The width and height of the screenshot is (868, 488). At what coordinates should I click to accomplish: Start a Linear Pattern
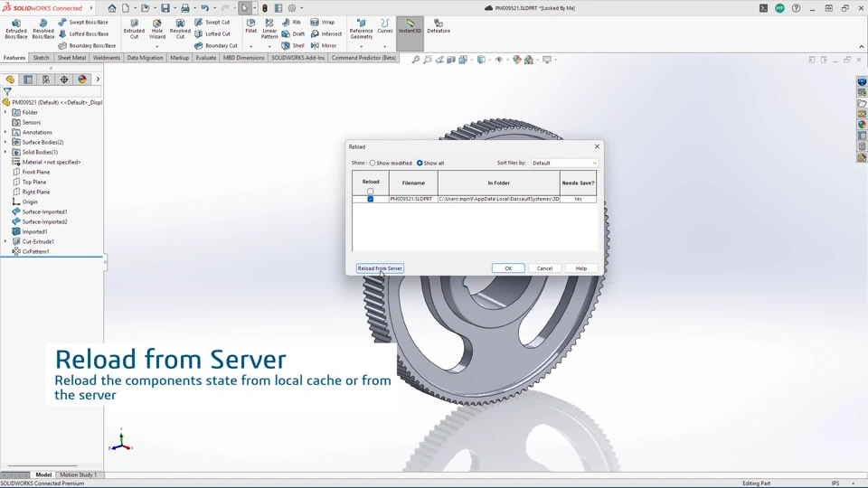point(269,29)
